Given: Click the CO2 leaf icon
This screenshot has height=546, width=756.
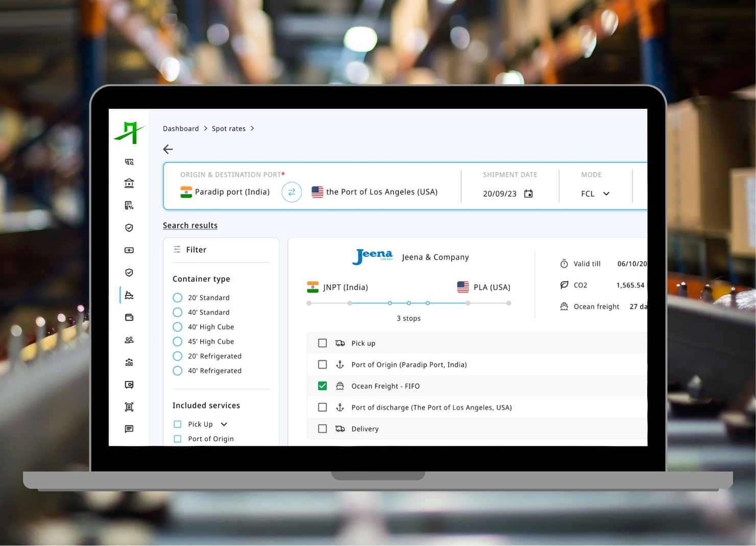Looking at the screenshot, I should (x=564, y=285).
